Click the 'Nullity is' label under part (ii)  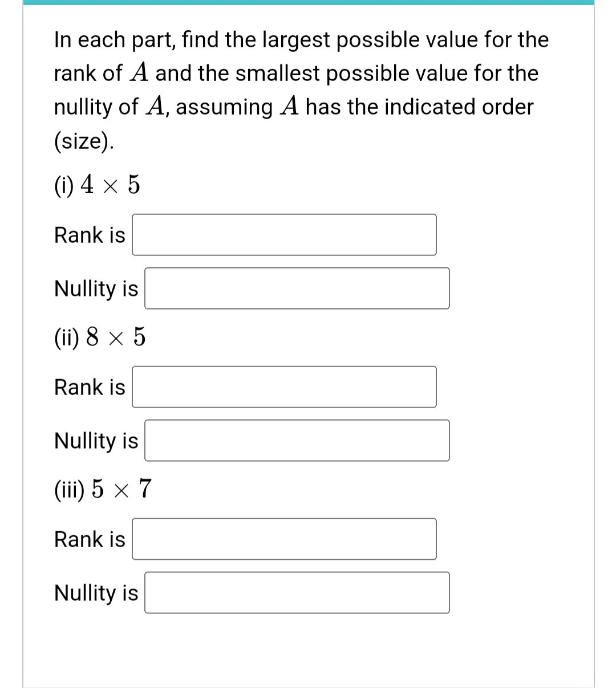pyautogui.click(x=95, y=441)
